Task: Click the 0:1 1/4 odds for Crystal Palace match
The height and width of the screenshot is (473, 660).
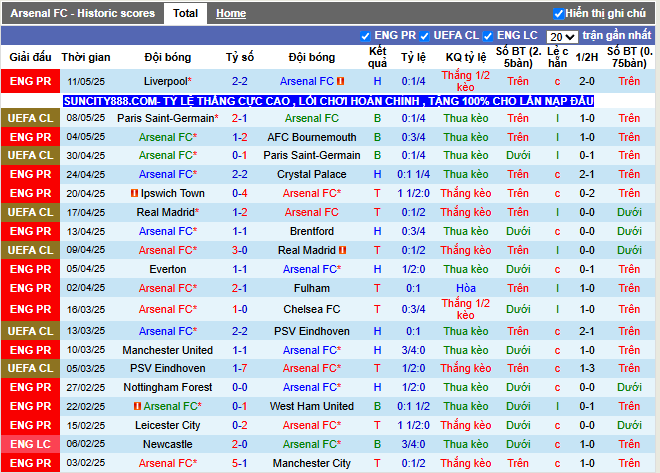Action: (413, 174)
